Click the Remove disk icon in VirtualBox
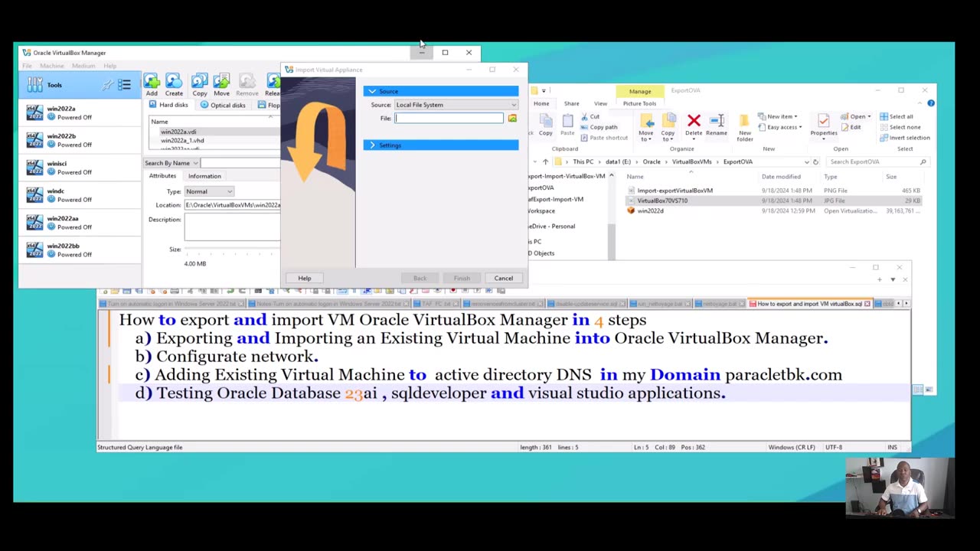980x551 pixels. pyautogui.click(x=247, y=81)
